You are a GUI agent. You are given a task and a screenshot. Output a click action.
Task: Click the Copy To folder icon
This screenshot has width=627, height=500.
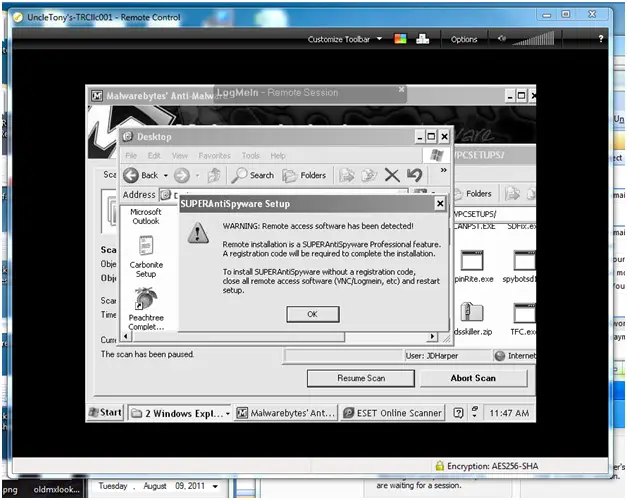coord(369,175)
